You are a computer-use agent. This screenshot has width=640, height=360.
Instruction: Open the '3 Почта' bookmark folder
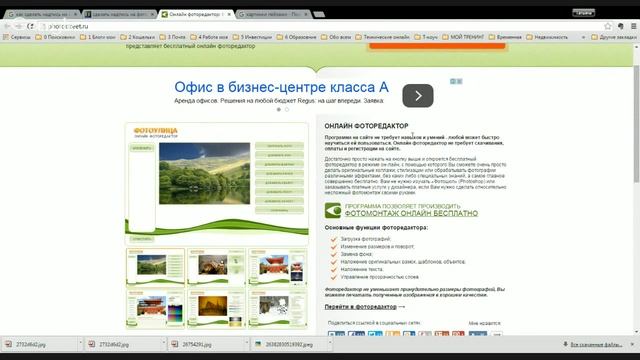point(172,37)
